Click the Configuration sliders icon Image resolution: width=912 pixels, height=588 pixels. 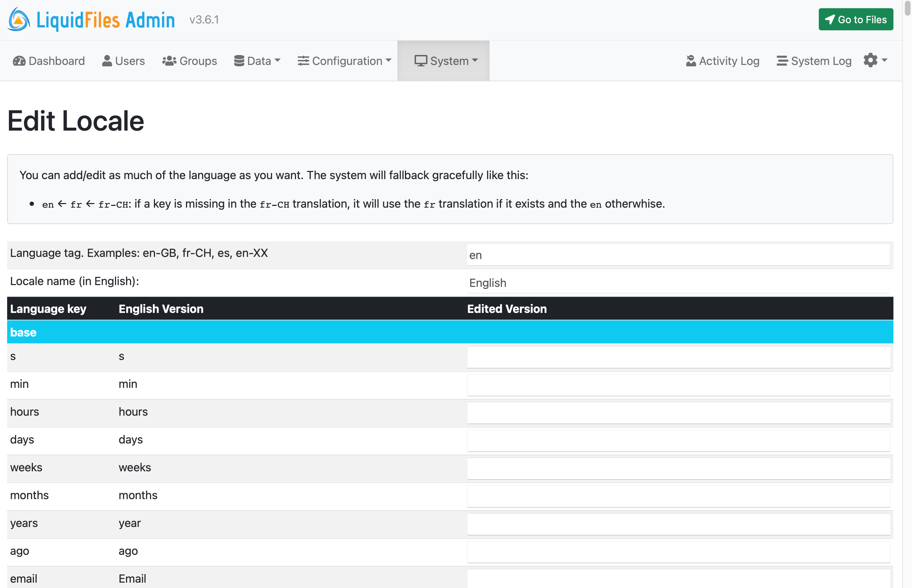pos(303,61)
